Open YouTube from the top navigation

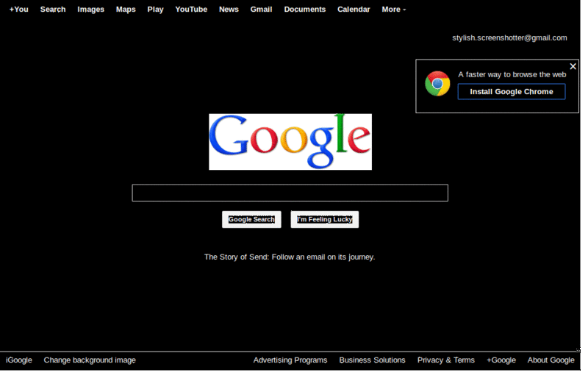[191, 10]
